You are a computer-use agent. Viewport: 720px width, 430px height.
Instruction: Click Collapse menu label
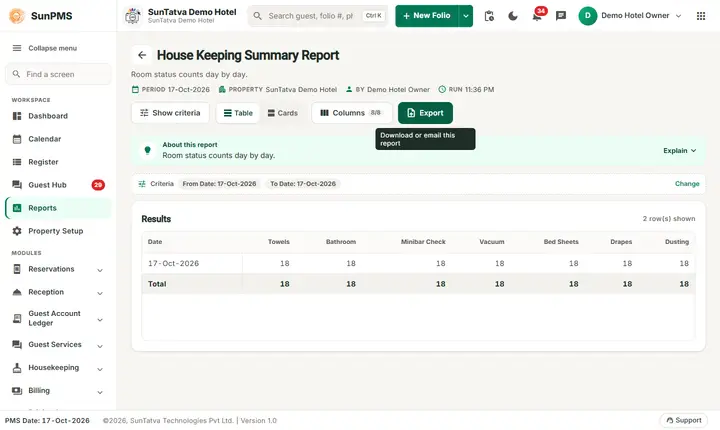click(52, 48)
